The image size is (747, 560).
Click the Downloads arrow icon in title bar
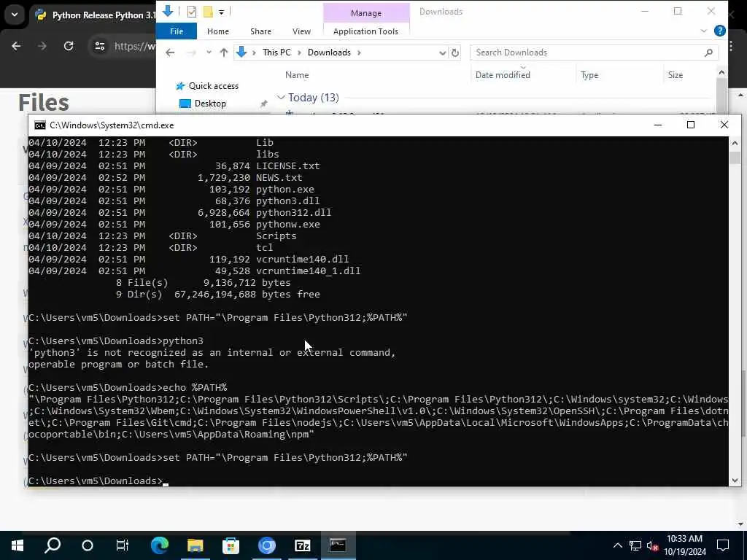pos(168,11)
